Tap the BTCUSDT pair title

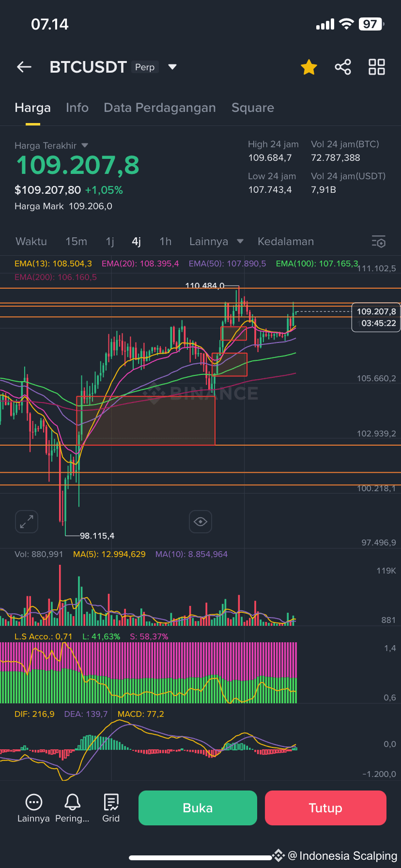pos(88,67)
